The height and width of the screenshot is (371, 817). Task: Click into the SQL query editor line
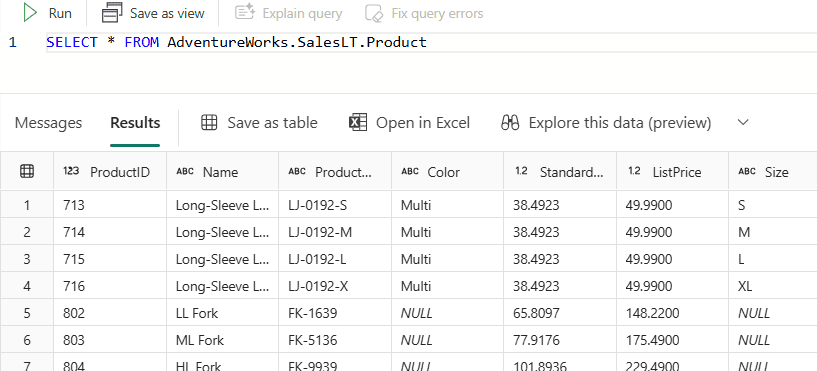(x=430, y=42)
